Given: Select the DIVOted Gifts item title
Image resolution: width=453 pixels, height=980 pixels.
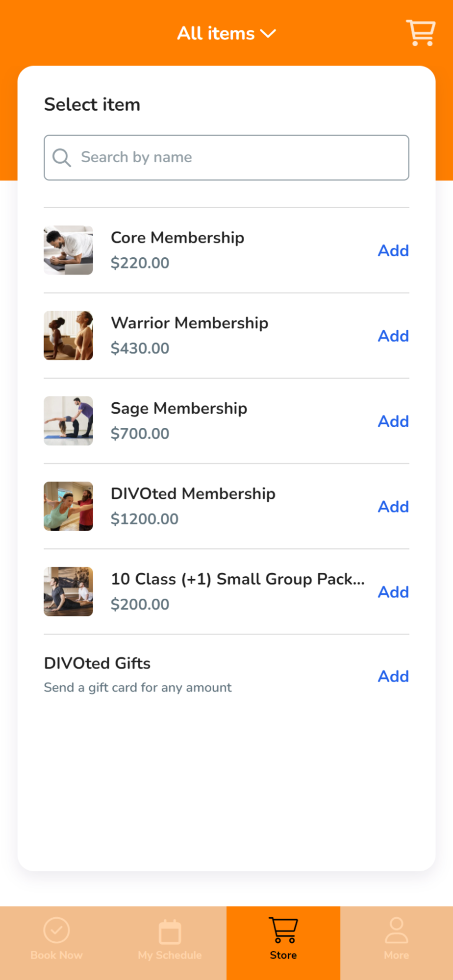Looking at the screenshot, I should pos(97,663).
